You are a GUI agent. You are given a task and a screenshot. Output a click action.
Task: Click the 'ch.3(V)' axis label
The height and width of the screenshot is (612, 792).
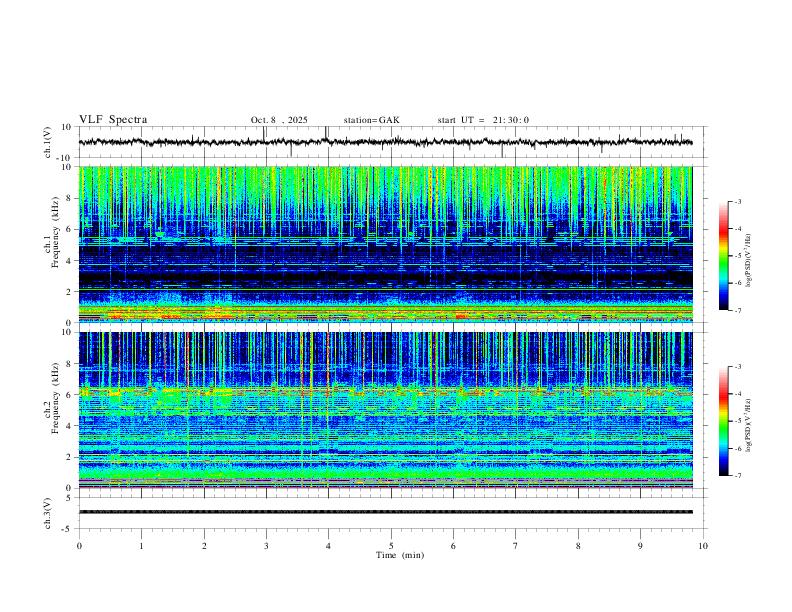[x=48, y=513]
